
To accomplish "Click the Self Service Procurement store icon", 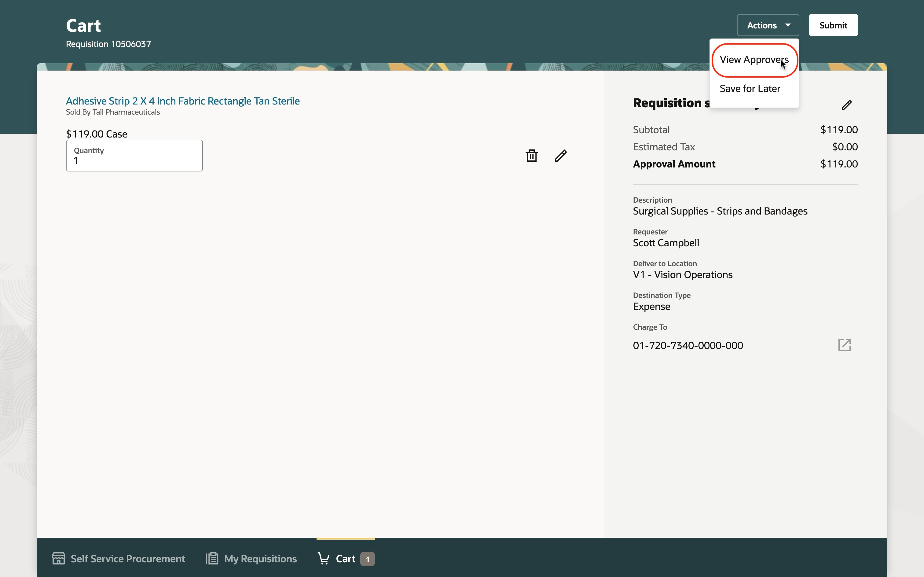I will 58,559.
